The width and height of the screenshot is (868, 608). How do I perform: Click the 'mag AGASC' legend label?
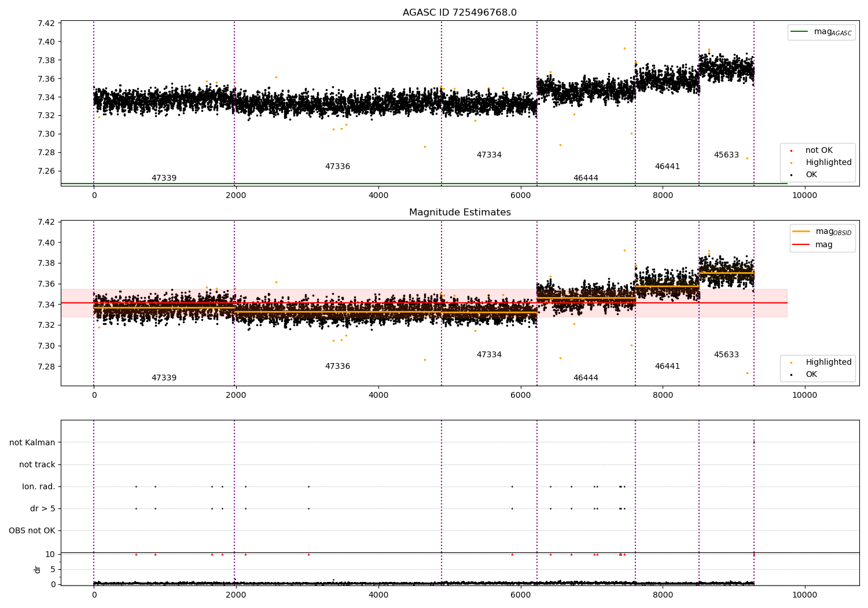[x=833, y=32]
